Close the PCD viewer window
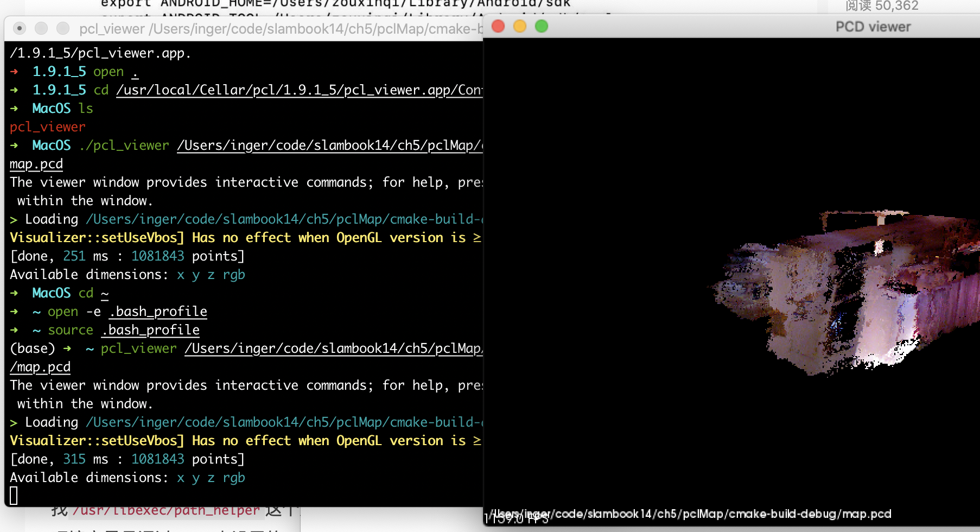This screenshot has height=532, width=980. click(x=498, y=26)
